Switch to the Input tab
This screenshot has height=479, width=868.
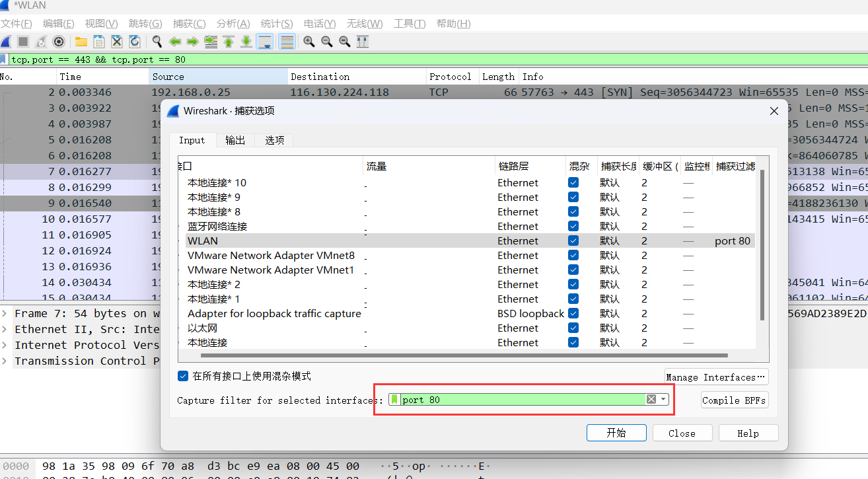(192, 140)
